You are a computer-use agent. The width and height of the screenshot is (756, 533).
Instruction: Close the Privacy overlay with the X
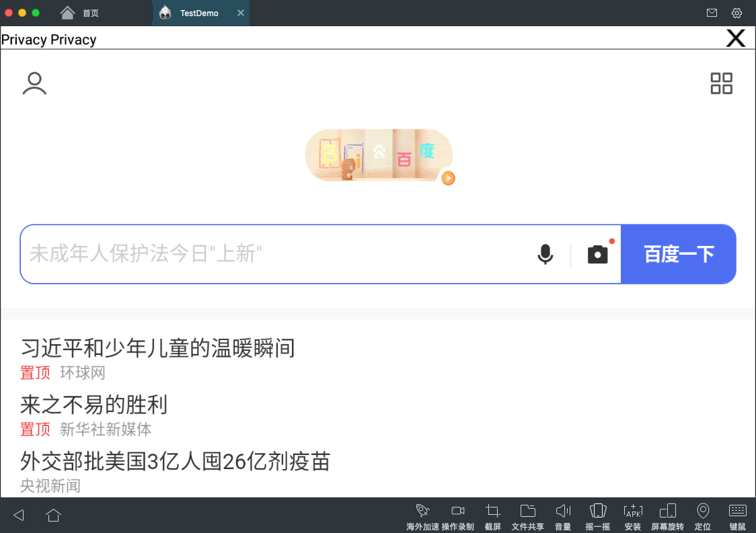(x=736, y=38)
